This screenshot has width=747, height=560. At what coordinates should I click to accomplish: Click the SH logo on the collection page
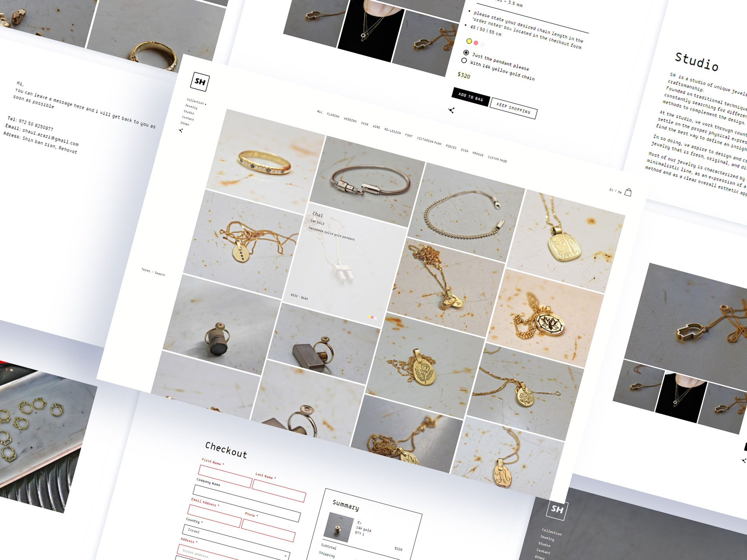tap(200, 82)
